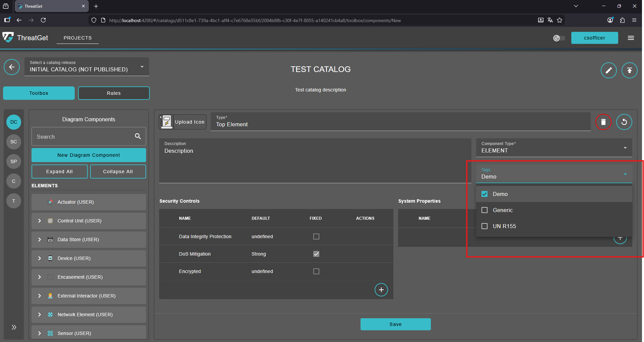The width and height of the screenshot is (644, 342).
Task: Check the UN R155 tag
Action: pyautogui.click(x=484, y=226)
